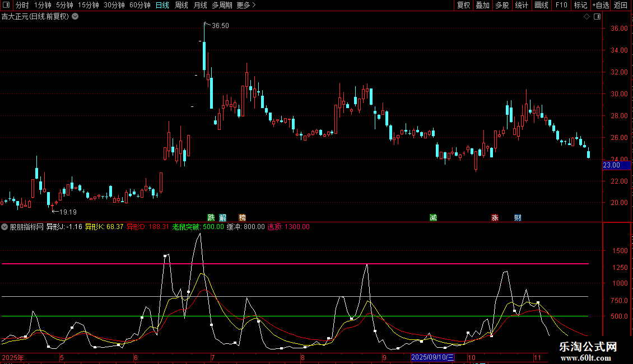Toggle the right side panel icon
633x364 pixels.
point(597,16)
